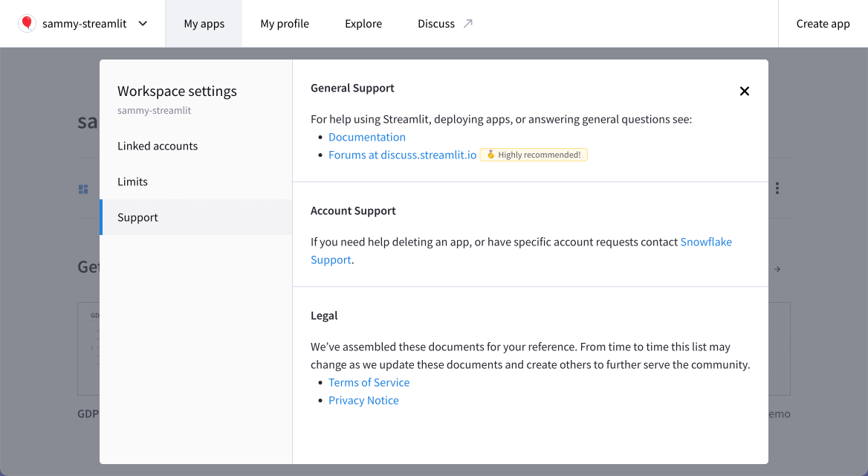
Task: Open the Terms of Service document
Action: tap(369, 382)
